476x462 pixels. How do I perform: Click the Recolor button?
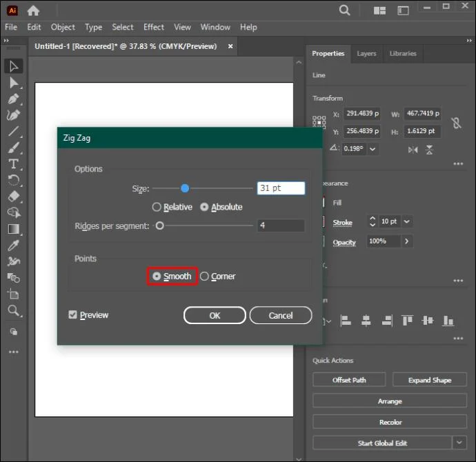[x=390, y=422]
